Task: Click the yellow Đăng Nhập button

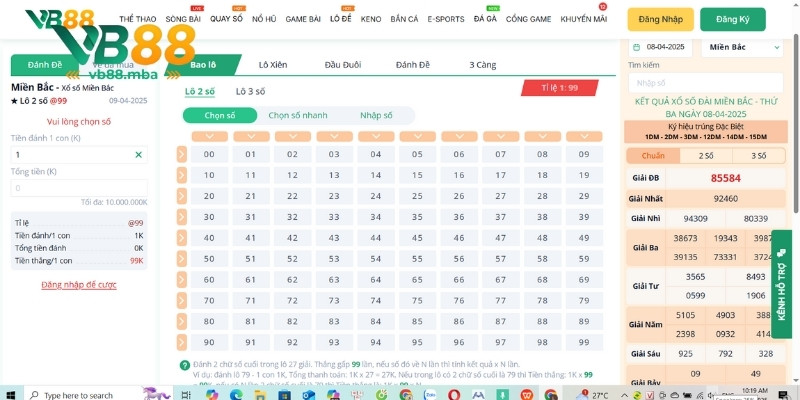Action: (x=659, y=19)
